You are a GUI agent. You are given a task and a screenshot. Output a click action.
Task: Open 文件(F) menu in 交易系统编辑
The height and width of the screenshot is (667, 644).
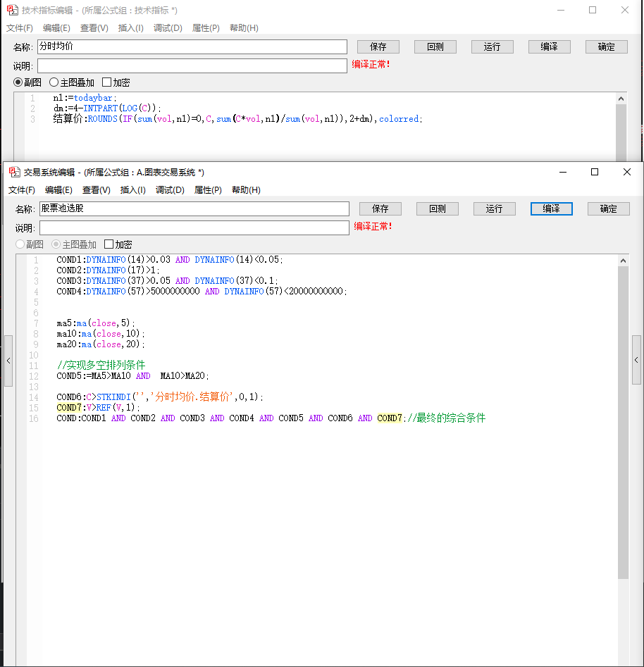[x=22, y=190]
